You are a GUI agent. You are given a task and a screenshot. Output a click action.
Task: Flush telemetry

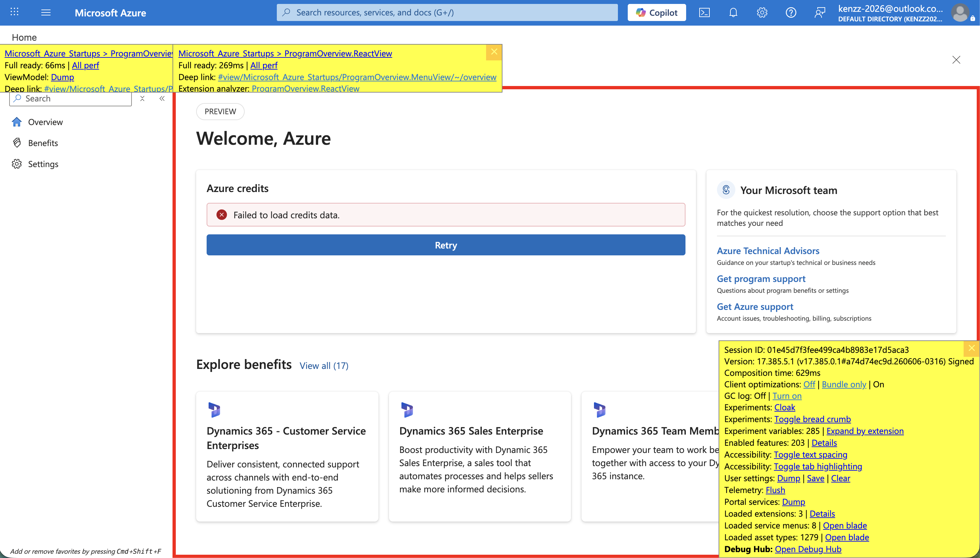pyautogui.click(x=775, y=490)
